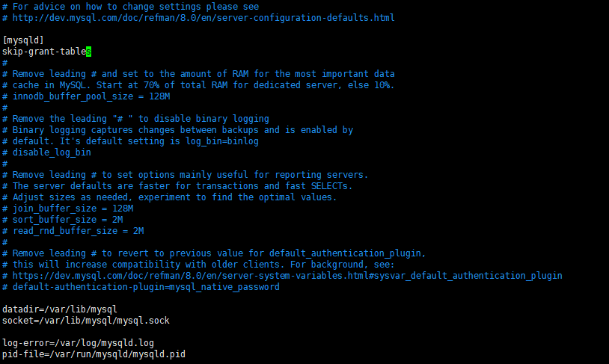Screen dimensions: 609x364
Task: Click the datadir=/var/lib/mysql line
Action: 60,309
